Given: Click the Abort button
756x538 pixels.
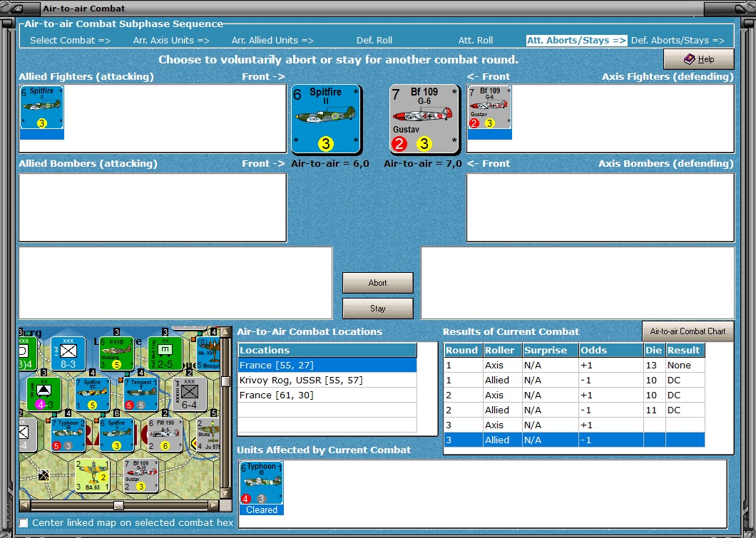Looking at the screenshot, I should 377,283.
